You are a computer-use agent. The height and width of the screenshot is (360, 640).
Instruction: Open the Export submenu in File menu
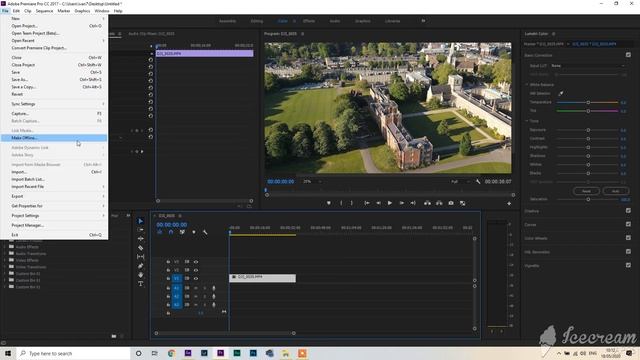tap(54, 196)
